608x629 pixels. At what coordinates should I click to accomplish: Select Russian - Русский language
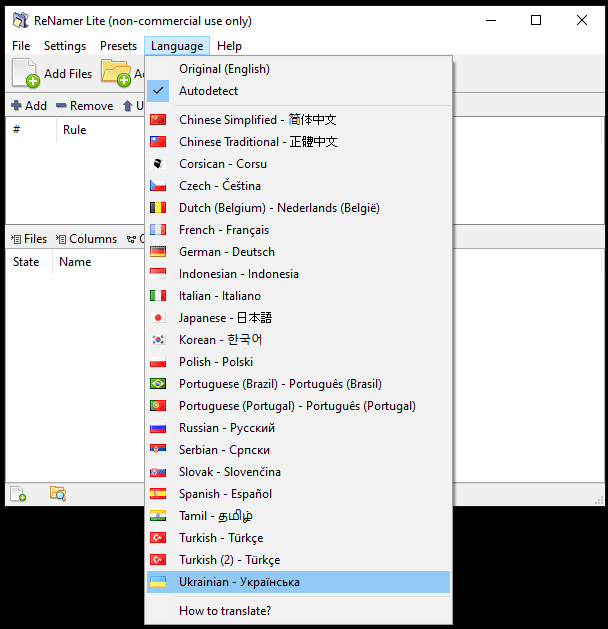(298, 428)
